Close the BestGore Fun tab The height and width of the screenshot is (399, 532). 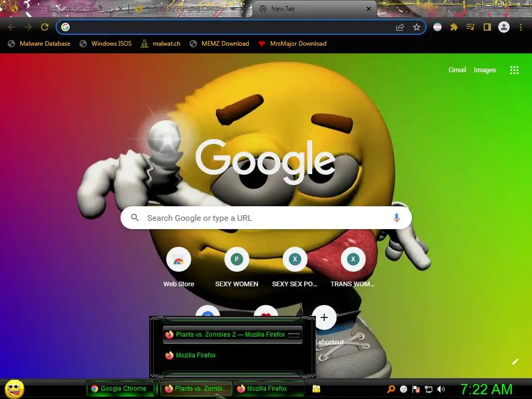(x=120, y=9)
